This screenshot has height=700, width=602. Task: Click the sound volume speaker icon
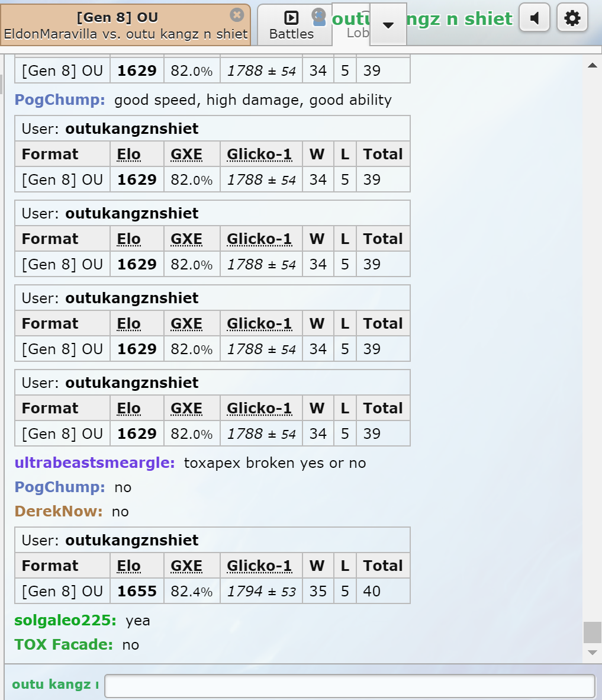point(535,18)
